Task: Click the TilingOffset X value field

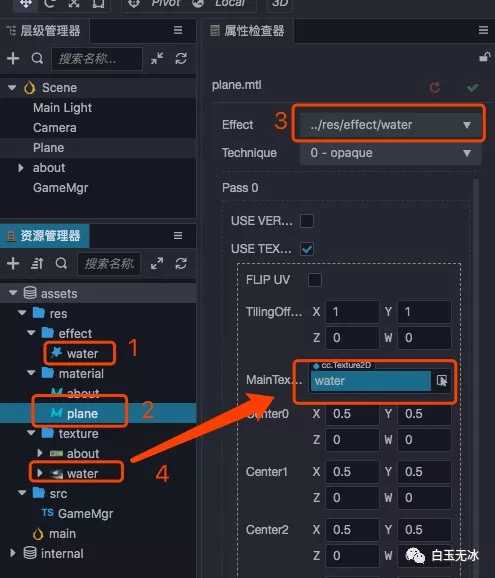Action: [x=352, y=312]
